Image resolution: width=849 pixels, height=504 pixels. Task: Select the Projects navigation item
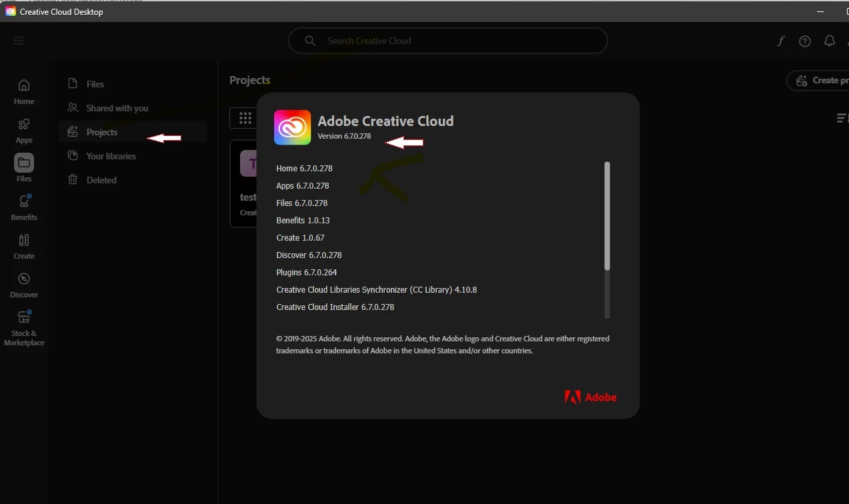(133, 132)
